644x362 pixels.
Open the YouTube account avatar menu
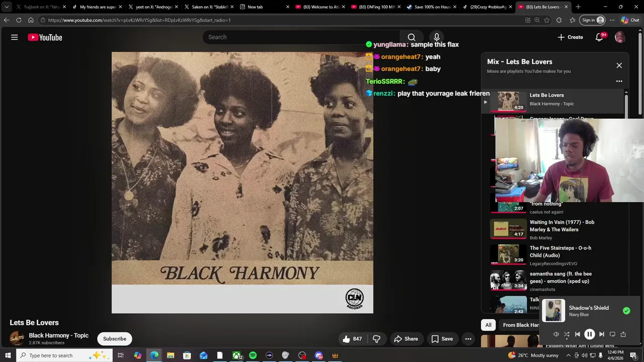(620, 37)
